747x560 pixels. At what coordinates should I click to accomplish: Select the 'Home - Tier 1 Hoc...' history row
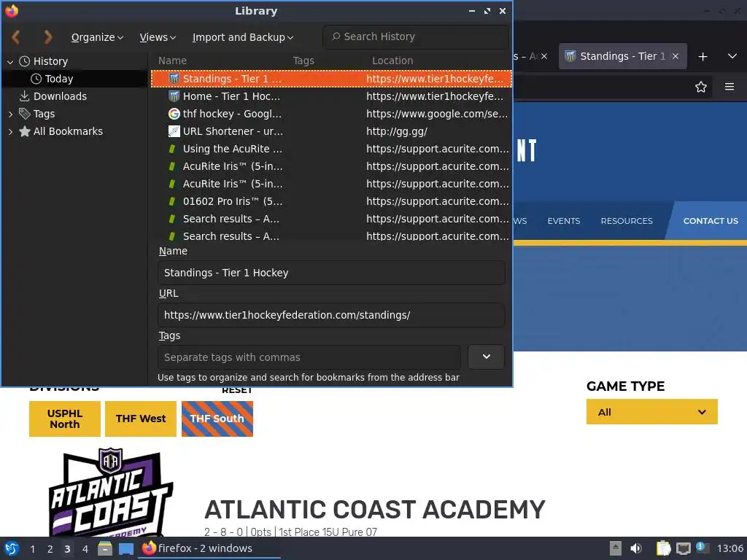coord(332,96)
